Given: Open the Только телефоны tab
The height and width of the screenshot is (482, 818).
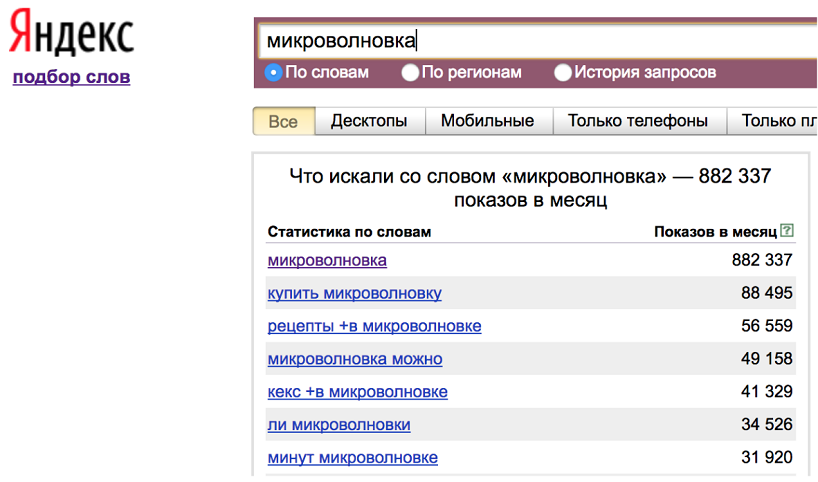Looking at the screenshot, I should (638, 121).
